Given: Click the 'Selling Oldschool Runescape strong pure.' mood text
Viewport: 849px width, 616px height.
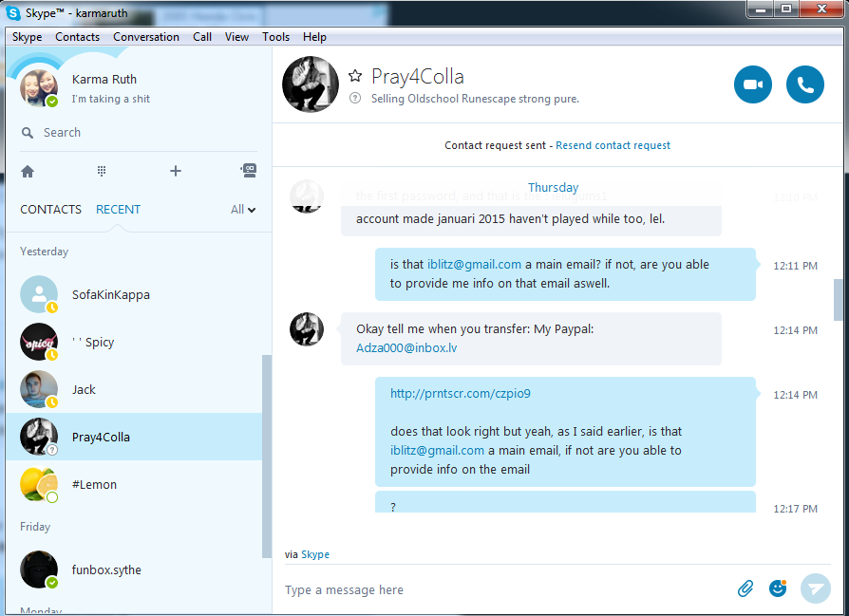Looking at the screenshot, I should tap(475, 99).
